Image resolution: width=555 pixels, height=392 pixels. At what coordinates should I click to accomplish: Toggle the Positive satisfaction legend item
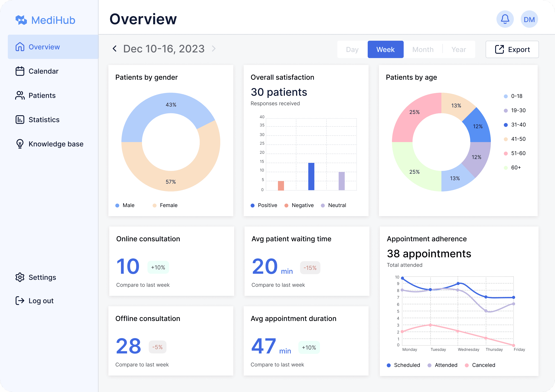(x=264, y=205)
